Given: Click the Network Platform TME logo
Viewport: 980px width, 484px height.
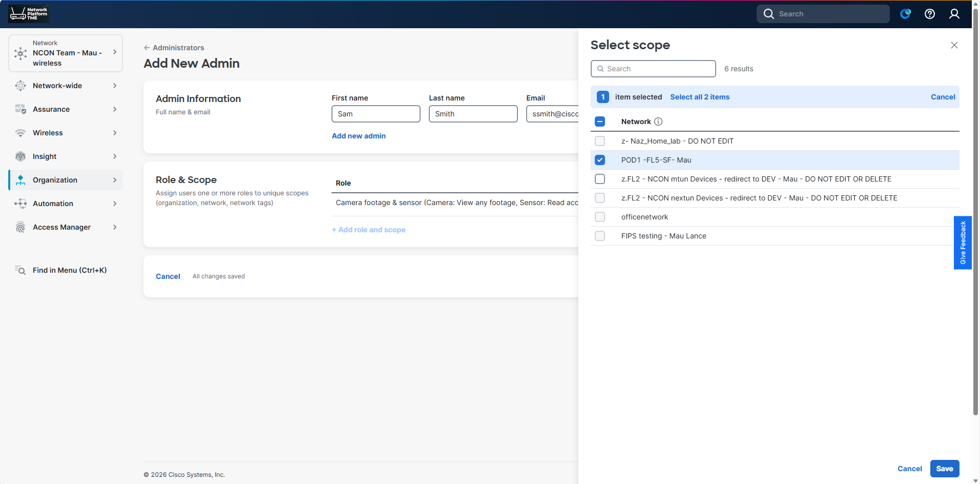Looking at the screenshot, I should [29, 14].
